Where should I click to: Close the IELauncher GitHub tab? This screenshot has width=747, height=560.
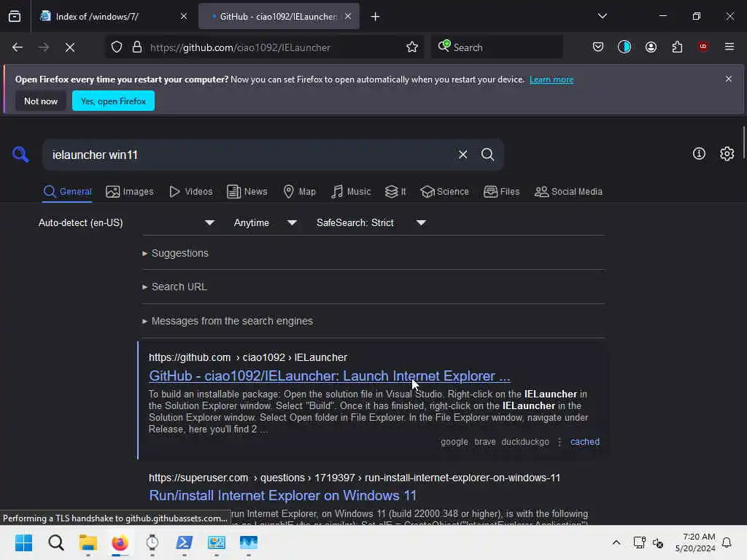click(348, 17)
